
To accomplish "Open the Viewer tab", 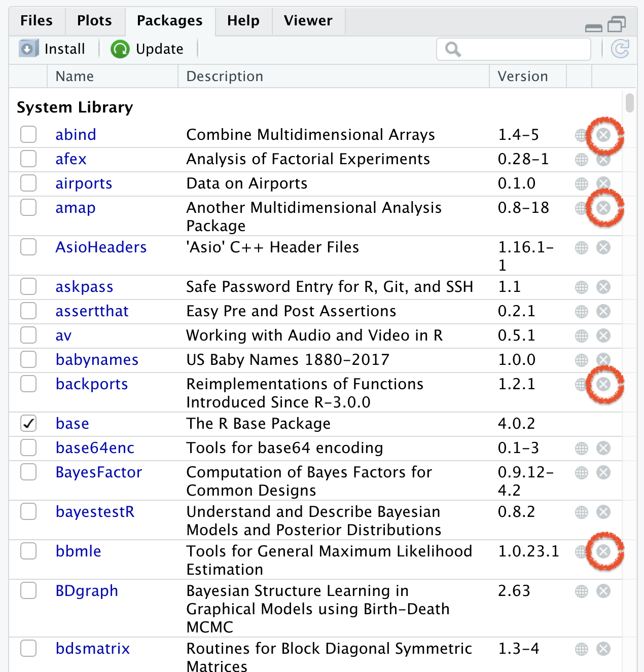I will (308, 21).
